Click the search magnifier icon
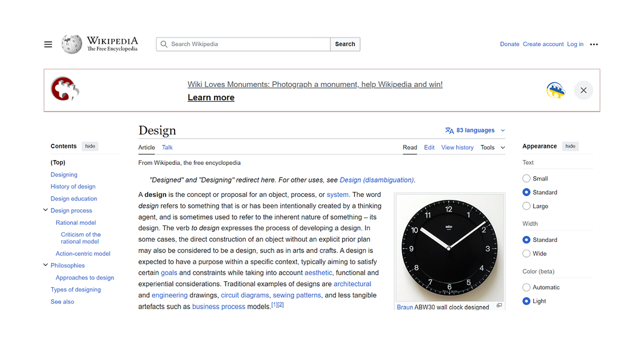This screenshot has width=644, height=343. (x=164, y=44)
